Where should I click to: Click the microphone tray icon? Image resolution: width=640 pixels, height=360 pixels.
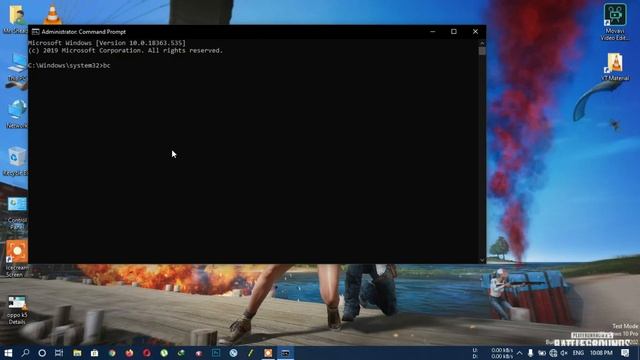530,353
